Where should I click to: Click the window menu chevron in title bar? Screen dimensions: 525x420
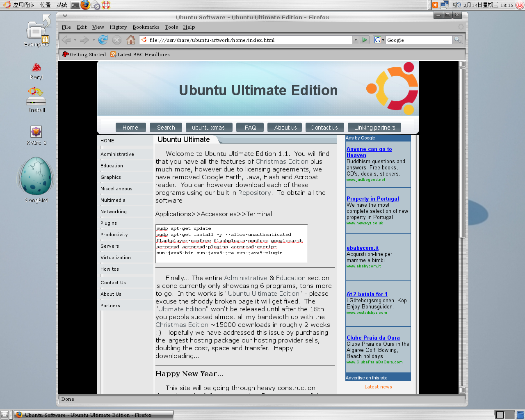click(x=65, y=16)
